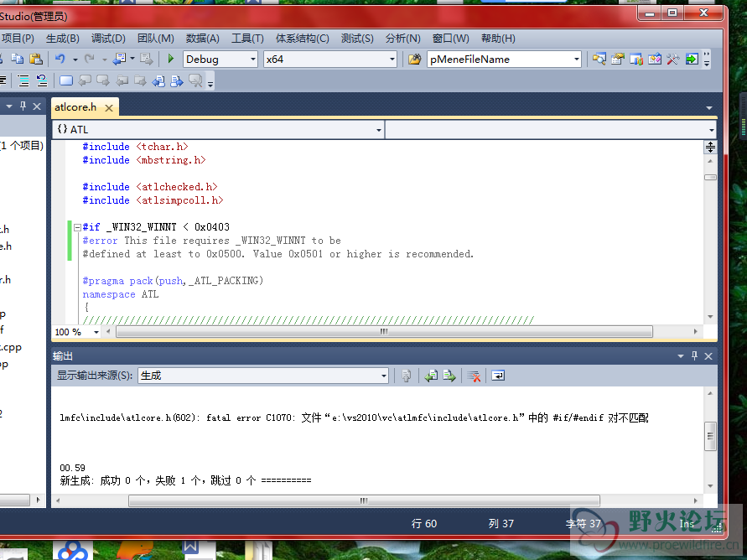Click the Navigate Backward icon

pyautogui.click(x=119, y=59)
